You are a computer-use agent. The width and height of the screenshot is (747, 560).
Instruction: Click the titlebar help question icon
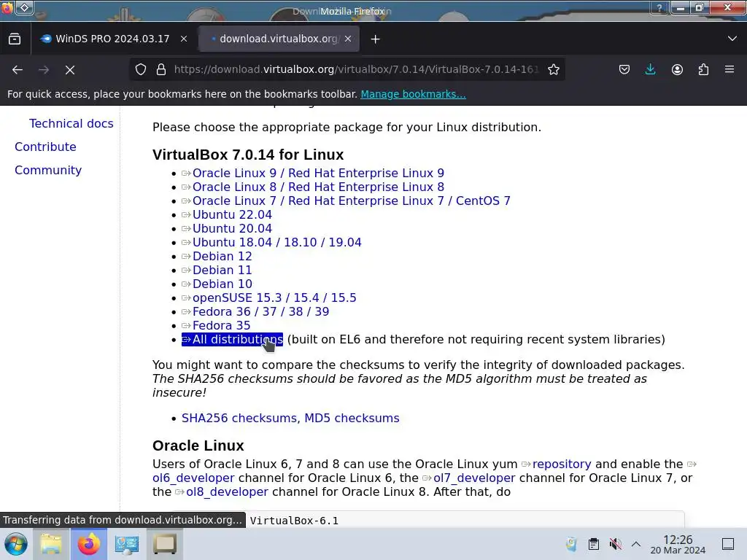(659, 7)
